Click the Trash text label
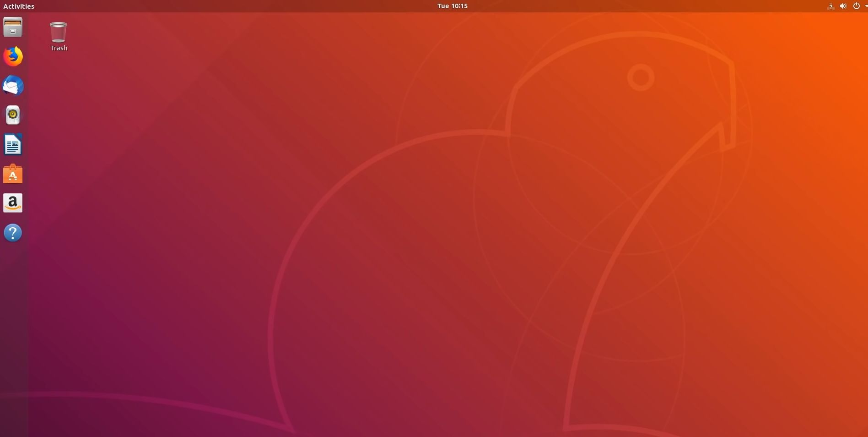Screen dimensions: 868x437 pos(59,48)
